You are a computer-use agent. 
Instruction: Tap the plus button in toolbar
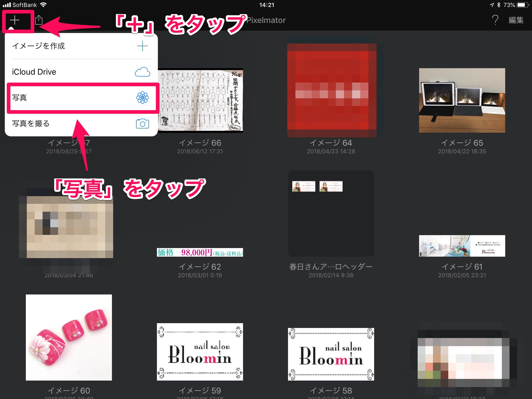tap(15, 20)
